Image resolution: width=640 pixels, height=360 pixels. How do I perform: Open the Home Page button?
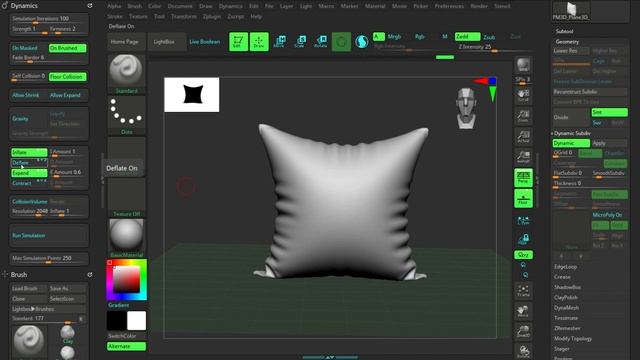pyautogui.click(x=124, y=42)
